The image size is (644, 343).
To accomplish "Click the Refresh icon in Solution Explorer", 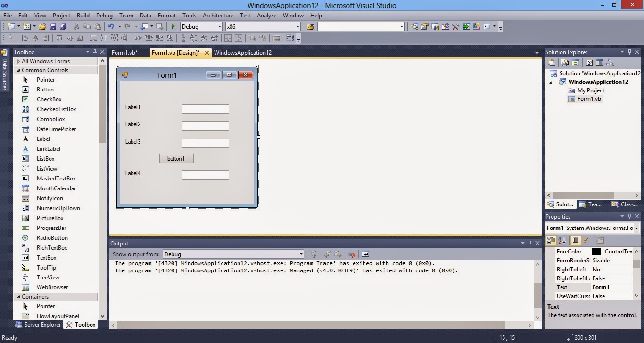I will coord(575,63).
